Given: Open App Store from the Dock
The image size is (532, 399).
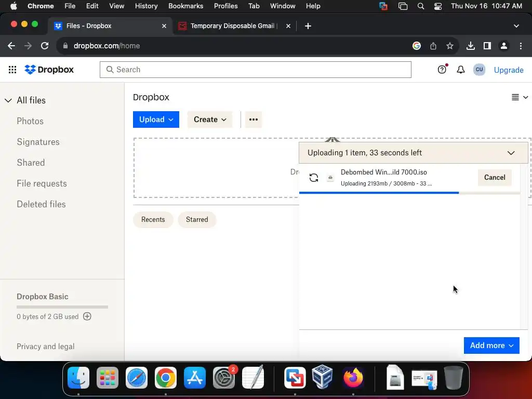Looking at the screenshot, I should [195, 378].
